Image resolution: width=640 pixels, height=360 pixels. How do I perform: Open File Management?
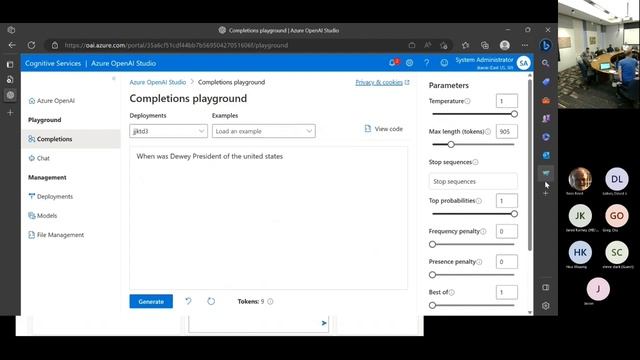(x=56, y=235)
